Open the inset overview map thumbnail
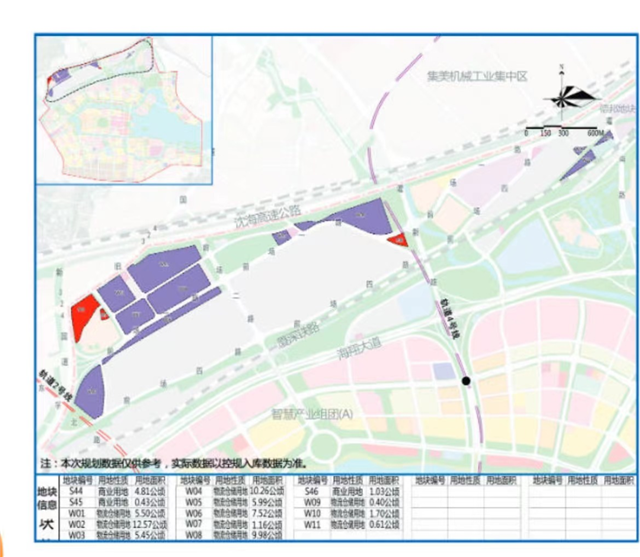The image size is (640, 557). click(124, 110)
